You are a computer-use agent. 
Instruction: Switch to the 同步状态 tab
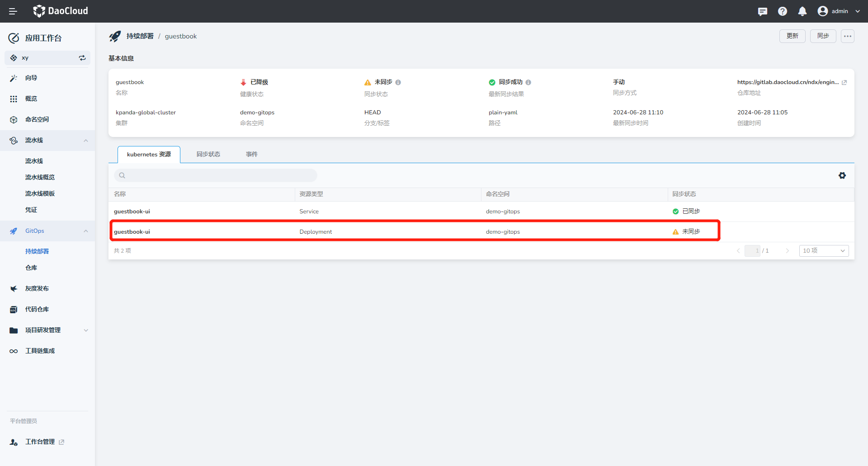pos(208,154)
